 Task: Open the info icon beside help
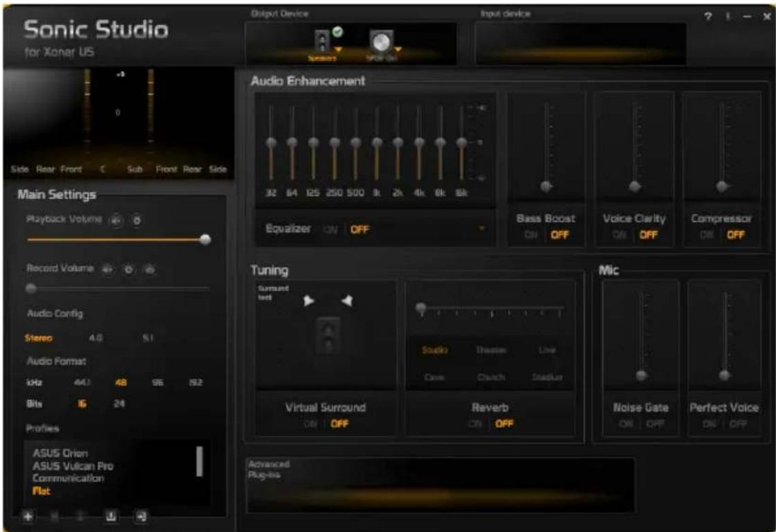(x=728, y=17)
